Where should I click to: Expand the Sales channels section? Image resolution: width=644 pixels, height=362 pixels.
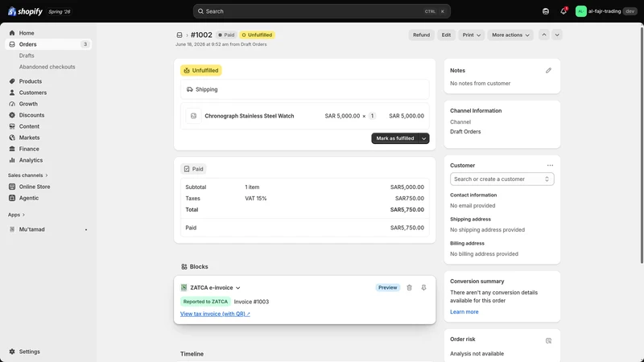[x=28, y=175]
